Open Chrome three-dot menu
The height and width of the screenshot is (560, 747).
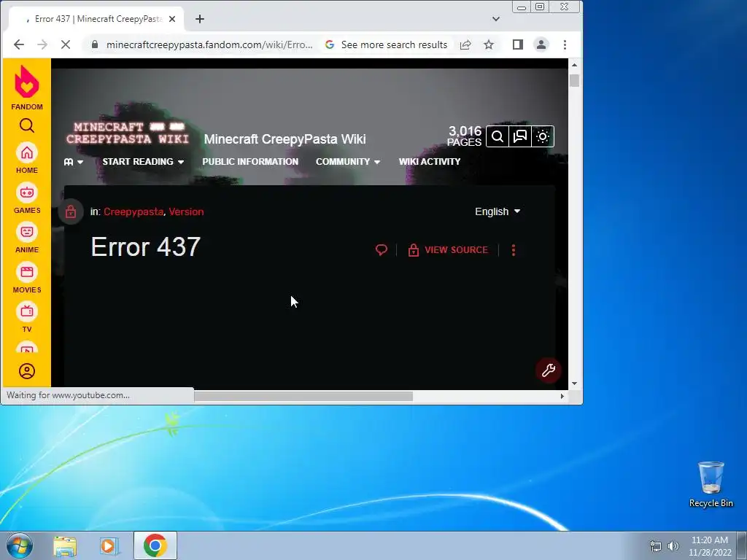(x=565, y=44)
